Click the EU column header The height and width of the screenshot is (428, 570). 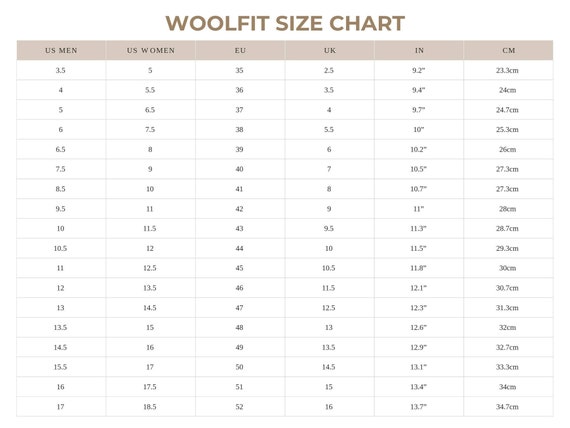pos(240,50)
